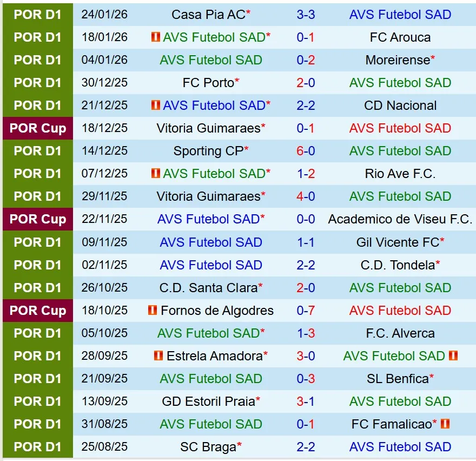Click red card icon in the 07/12/25 row

155,174
